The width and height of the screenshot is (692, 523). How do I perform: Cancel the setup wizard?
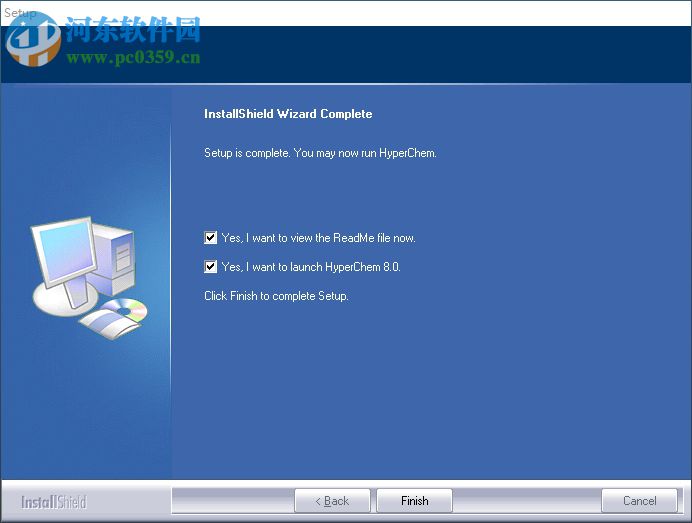coord(639,501)
